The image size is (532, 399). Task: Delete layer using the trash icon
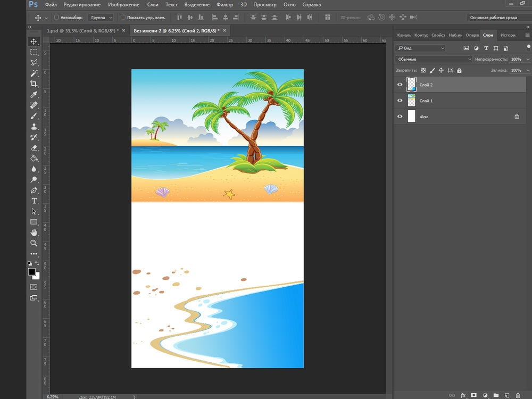518,395
